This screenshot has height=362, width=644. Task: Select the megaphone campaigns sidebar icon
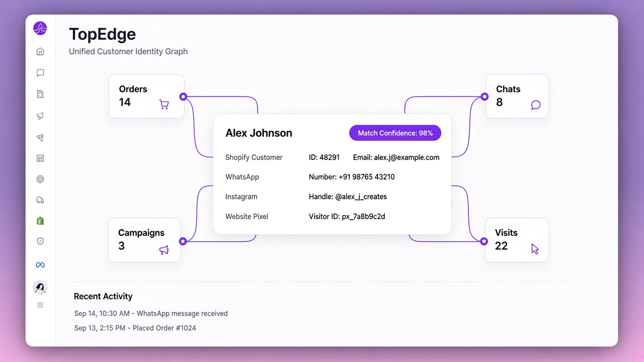40,116
